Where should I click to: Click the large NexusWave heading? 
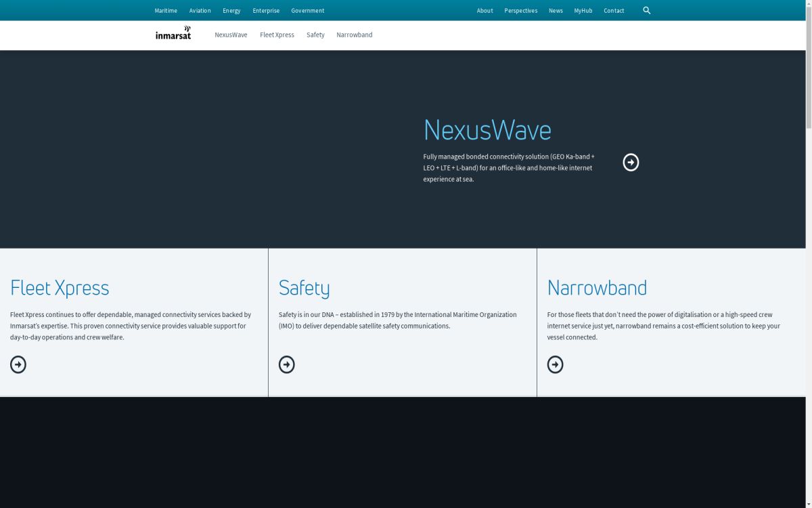tap(487, 130)
